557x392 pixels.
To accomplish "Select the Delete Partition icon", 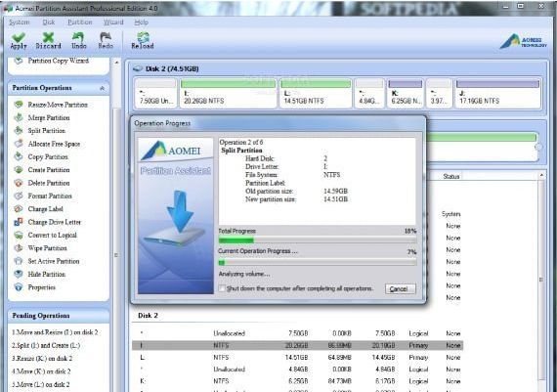I will 19,183.
